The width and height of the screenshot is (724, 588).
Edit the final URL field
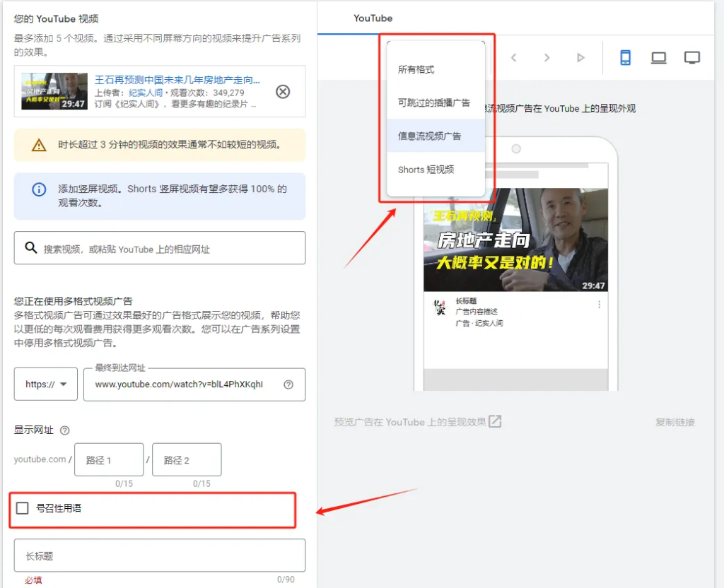pyautogui.click(x=194, y=384)
